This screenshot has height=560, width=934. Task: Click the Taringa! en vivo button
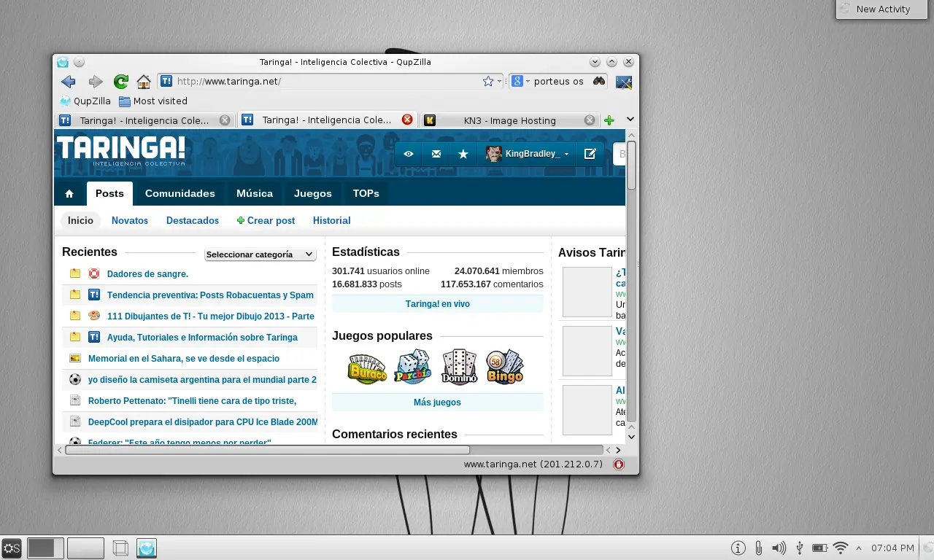point(438,304)
